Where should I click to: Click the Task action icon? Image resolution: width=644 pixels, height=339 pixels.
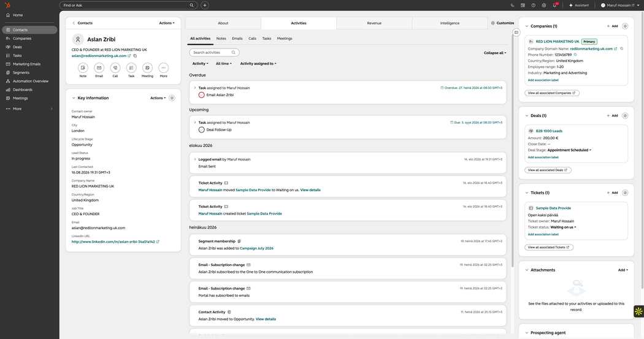point(131,67)
